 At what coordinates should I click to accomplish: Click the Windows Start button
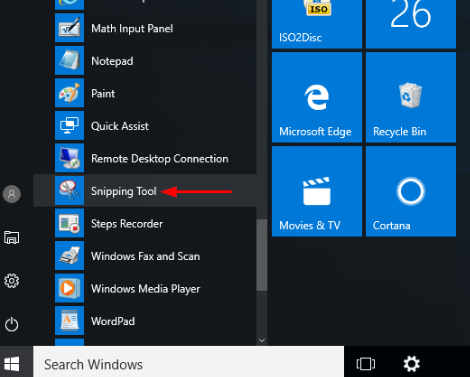[12, 364]
